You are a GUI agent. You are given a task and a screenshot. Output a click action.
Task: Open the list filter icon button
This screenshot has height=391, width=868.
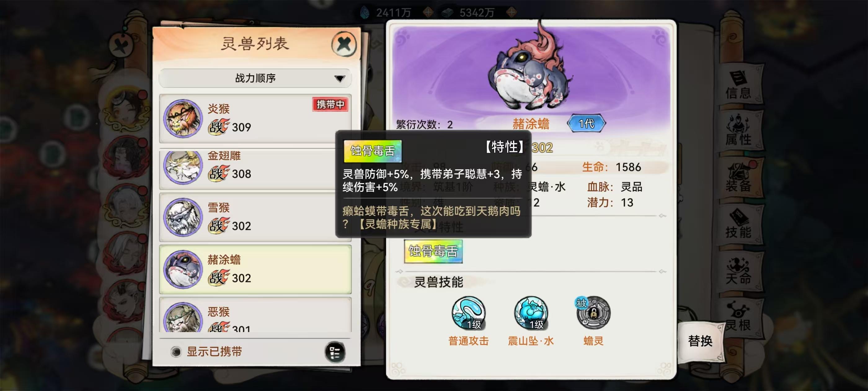pyautogui.click(x=335, y=352)
